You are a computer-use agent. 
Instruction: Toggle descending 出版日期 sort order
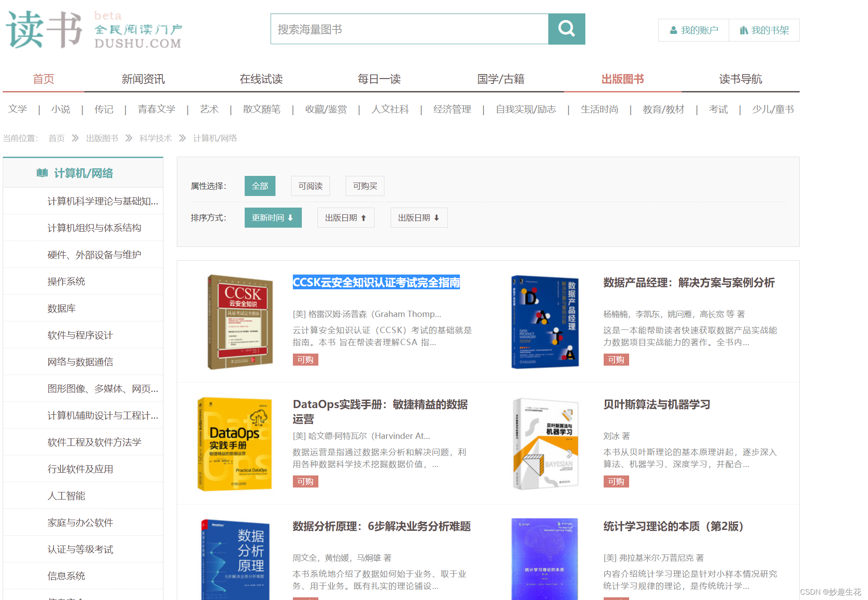[x=418, y=217]
